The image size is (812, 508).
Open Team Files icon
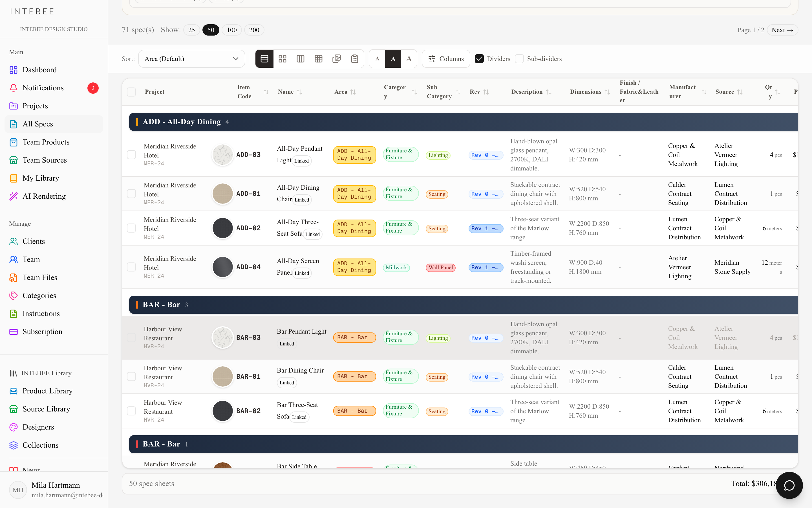click(14, 277)
